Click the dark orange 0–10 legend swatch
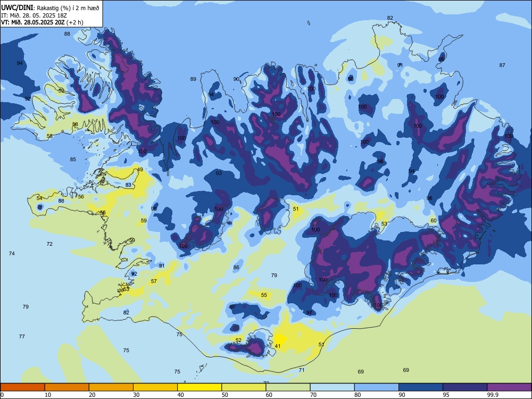This screenshot has height=399, width=532. point(22,387)
